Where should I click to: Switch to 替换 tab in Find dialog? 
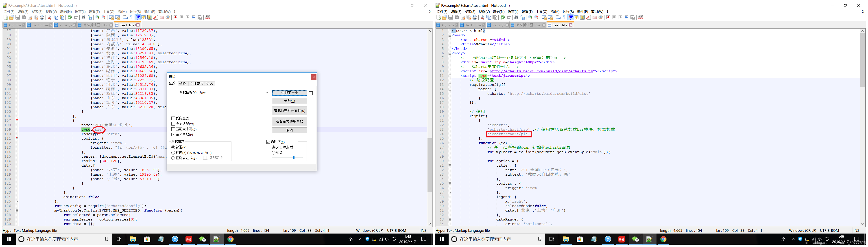click(182, 84)
